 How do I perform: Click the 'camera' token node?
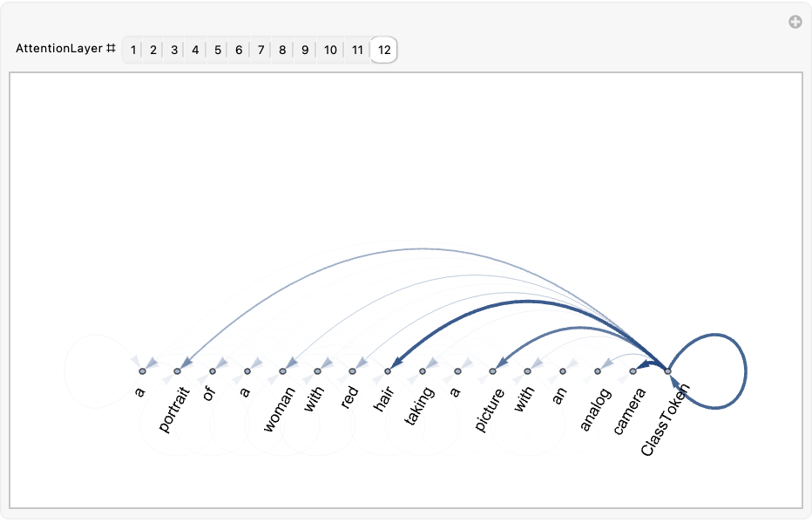point(633,371)
